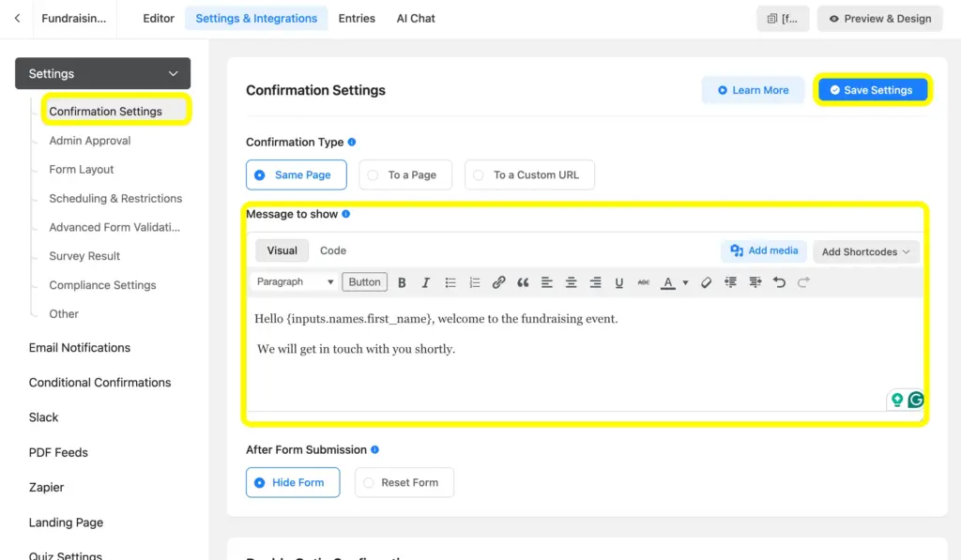Open the Add Shortcodes dropdown
This screenshot has width=961, height=560.
(866, 251)
